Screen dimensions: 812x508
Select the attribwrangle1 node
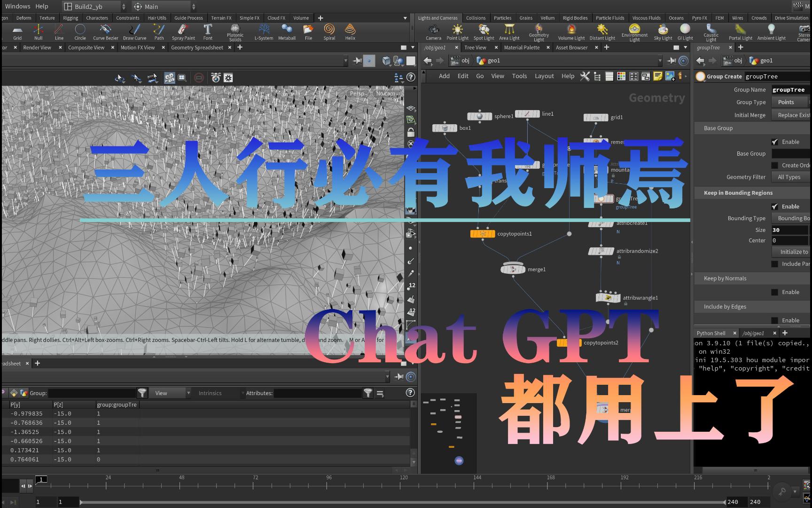pos(608,297)
